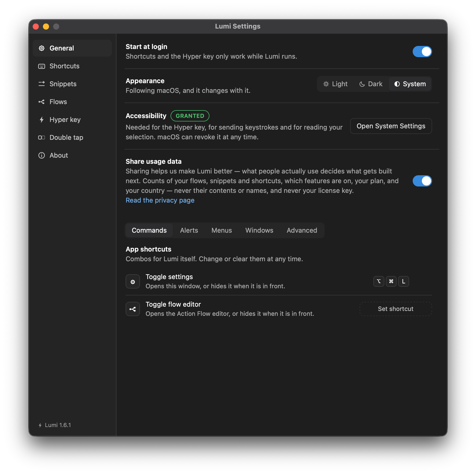Click Open System Settings button

tap(391, 126)
